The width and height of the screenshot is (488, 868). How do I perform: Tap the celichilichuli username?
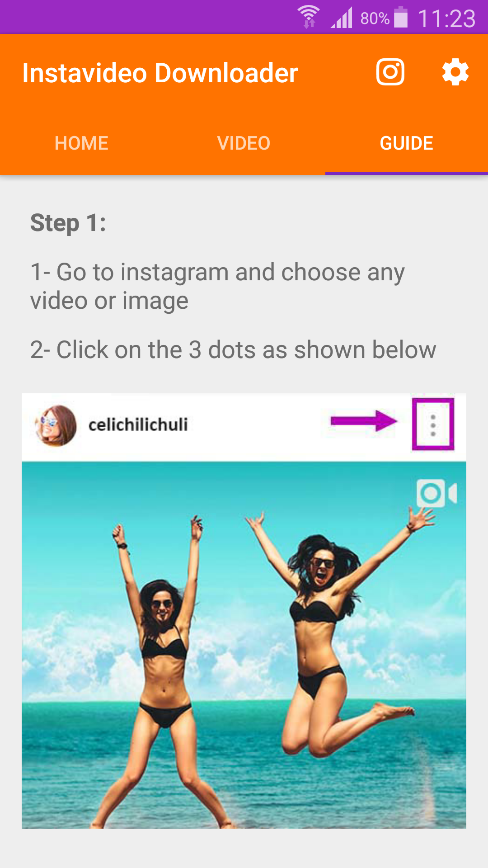138,425
